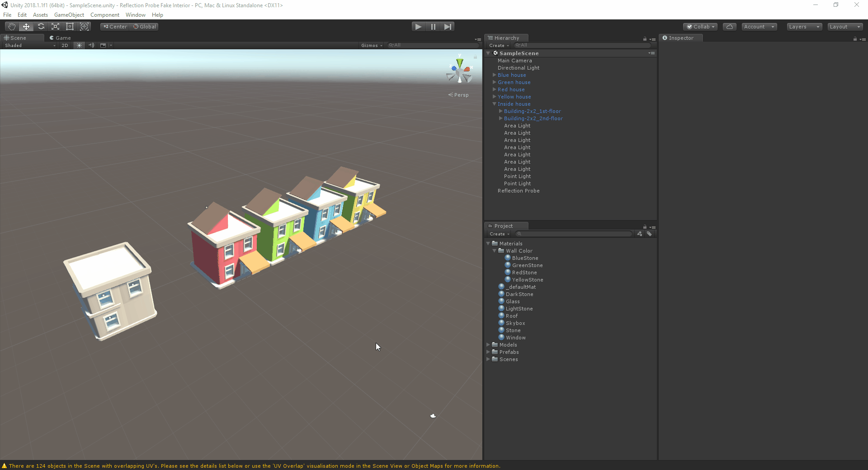Click the Play button

click(419, 27)
